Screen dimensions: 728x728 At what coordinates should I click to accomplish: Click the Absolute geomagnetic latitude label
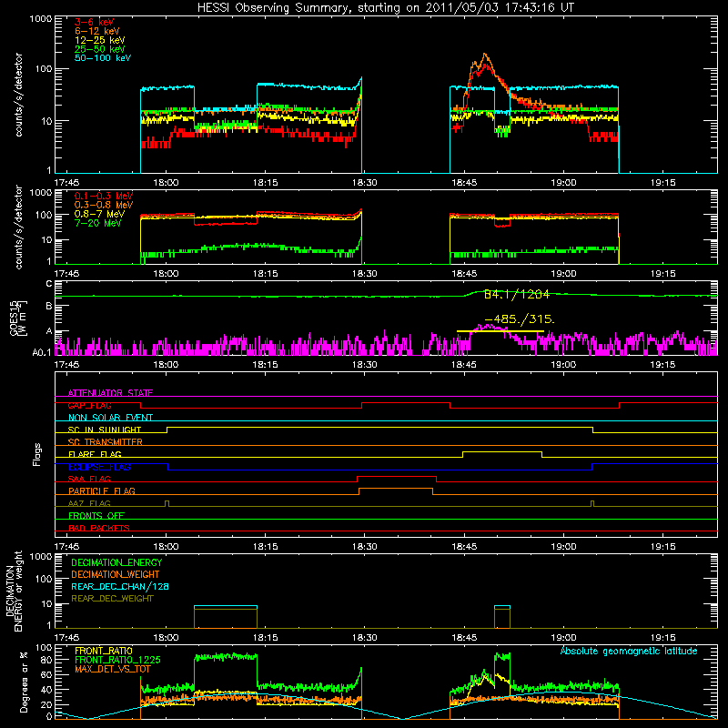(x=629, y=651)
